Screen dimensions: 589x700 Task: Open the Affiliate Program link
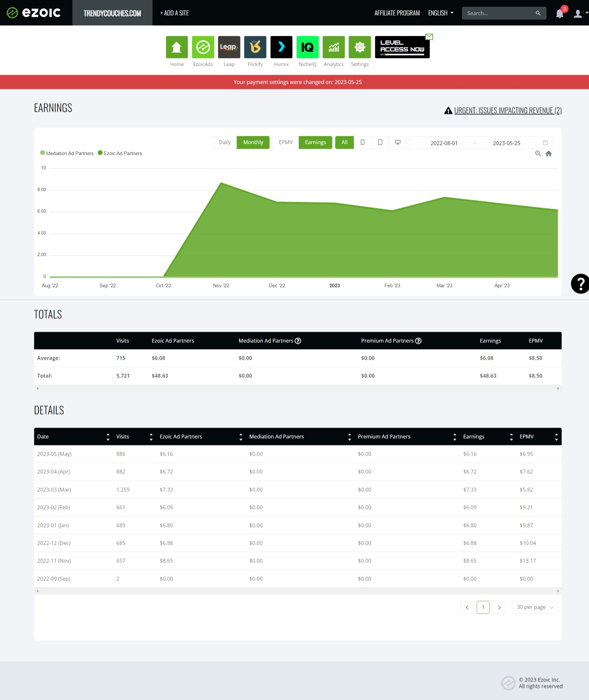coord(397,13)
